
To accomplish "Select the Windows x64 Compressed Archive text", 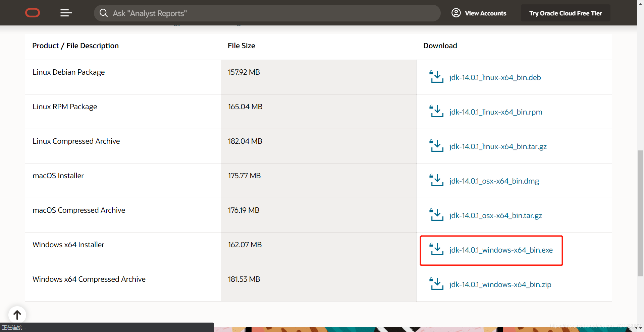I will [89, 279].
